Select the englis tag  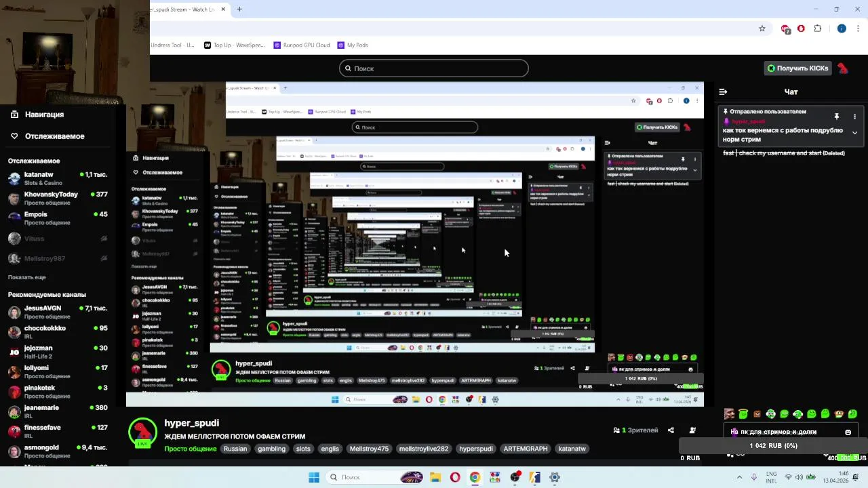[x=330, y=449]
